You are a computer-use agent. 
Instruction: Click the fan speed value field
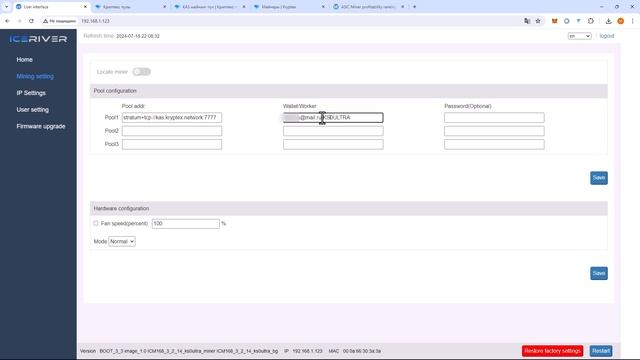[x=186, y=224]
